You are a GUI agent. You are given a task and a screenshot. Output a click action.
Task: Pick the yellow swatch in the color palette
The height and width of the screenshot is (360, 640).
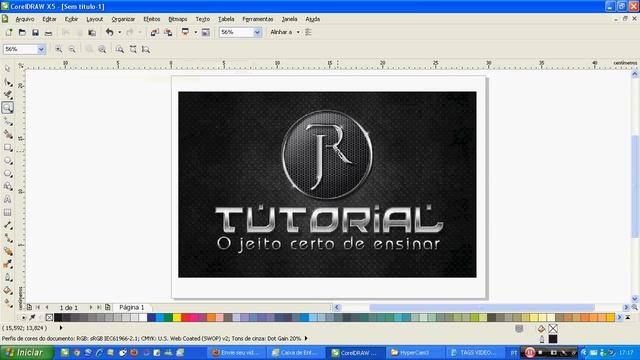[177, 317]
